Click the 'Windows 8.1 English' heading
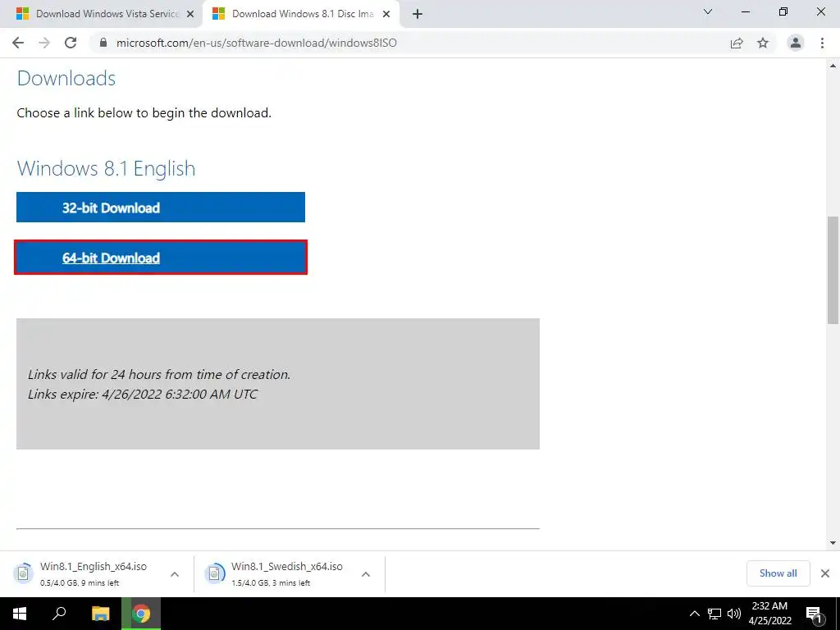The image size is (840, 630). (106, 168)
